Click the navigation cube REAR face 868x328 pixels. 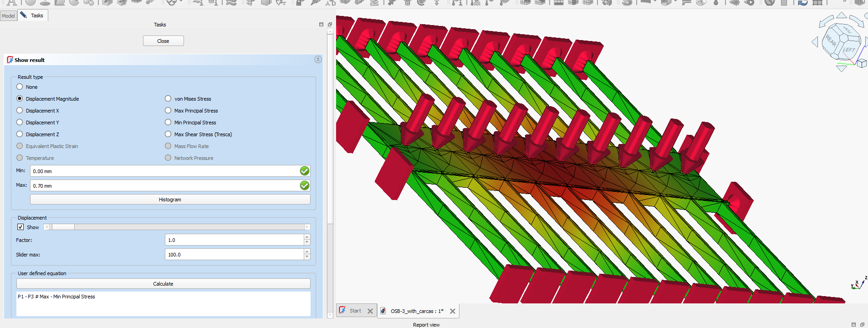(831, 41)
